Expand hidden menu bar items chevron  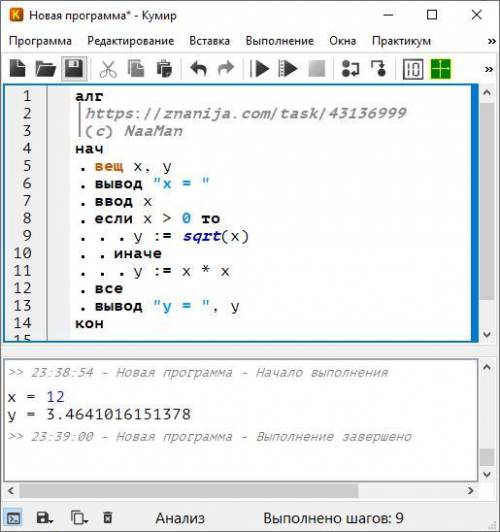491,41
